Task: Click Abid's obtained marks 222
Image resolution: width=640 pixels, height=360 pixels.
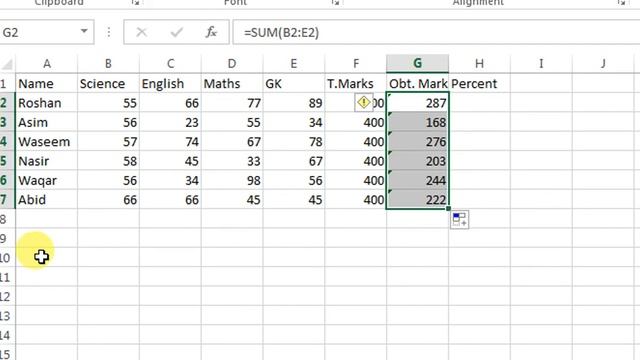Action: coord(418,200)
